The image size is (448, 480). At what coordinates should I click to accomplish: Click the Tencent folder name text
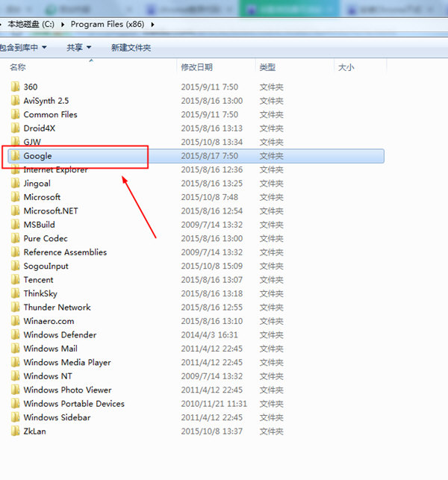point(38,280)
